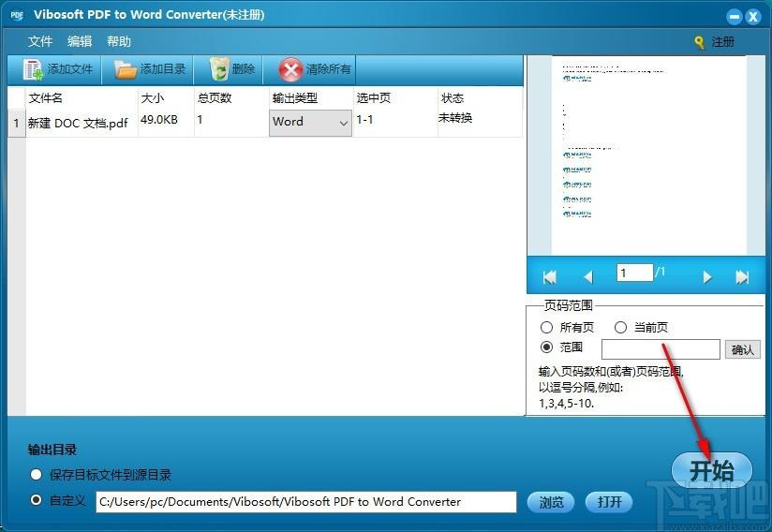Open the 帮助 menu
Viewport: 772px width, 532px height.
119,41
